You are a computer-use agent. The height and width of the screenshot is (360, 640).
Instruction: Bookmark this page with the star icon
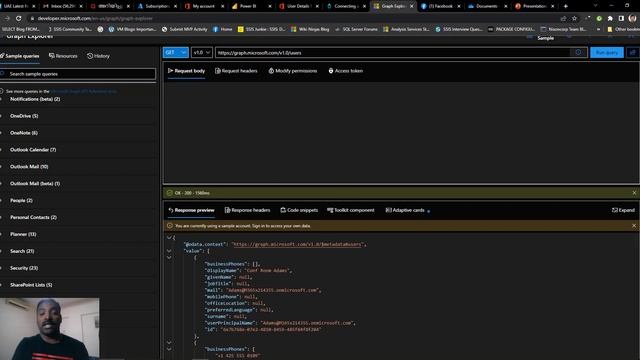coord(574,18)
